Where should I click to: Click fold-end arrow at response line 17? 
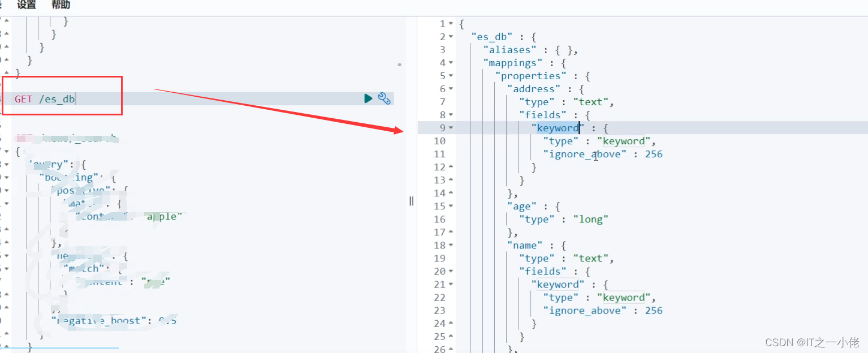(x=451, y=233)
